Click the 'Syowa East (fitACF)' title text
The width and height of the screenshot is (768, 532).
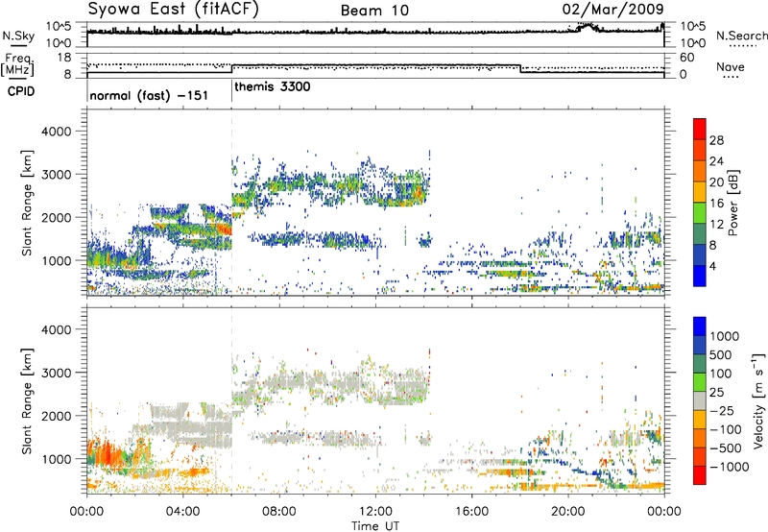[x=173, y=9]
